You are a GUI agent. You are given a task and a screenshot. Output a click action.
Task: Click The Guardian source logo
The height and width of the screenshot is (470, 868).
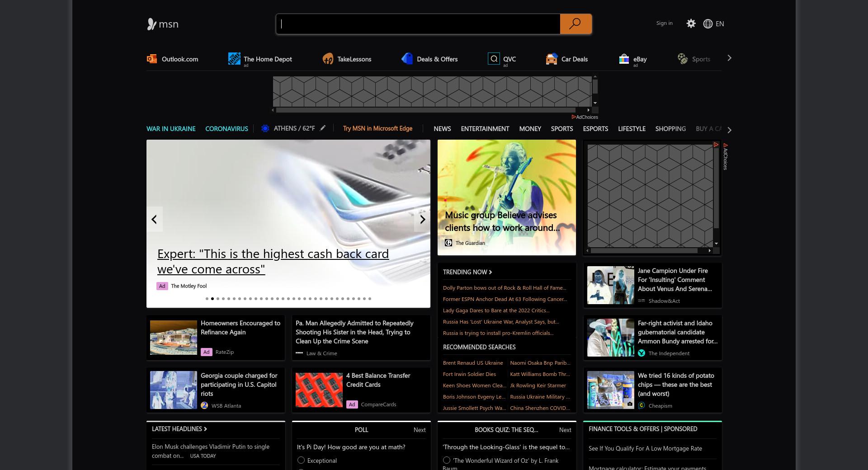[x=448, y=243]
